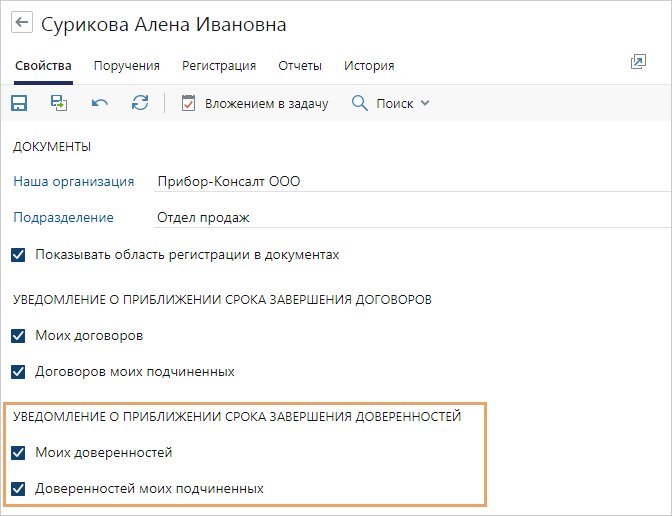Disable Договоров моих подчиненных checkbox

(18, 372)
